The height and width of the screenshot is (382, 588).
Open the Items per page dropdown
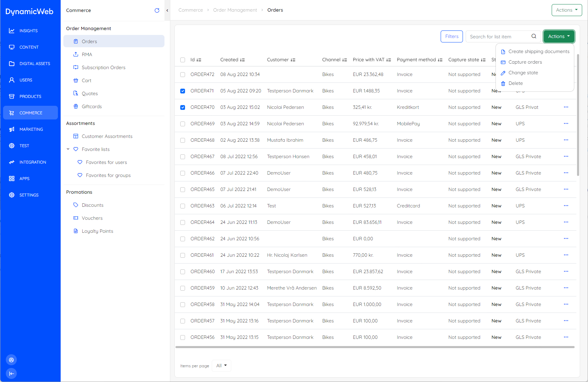221,366
